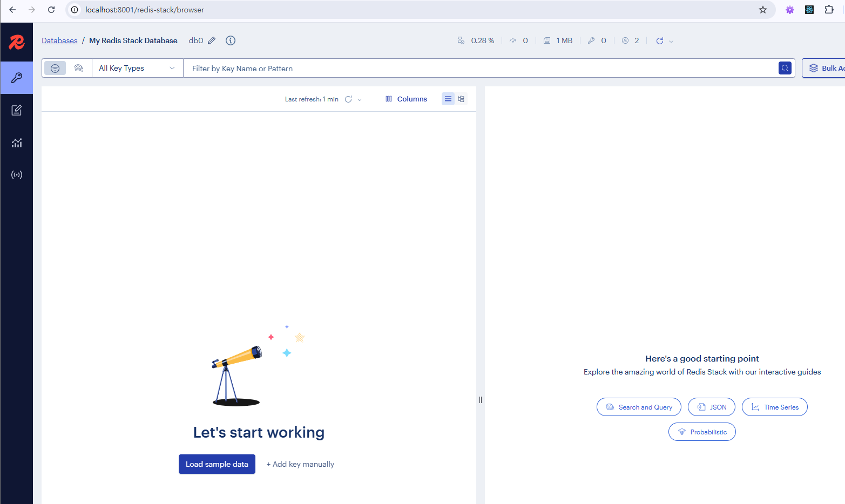Click the panel resize divider handle
The width and height of the screenshot is (845, 504).
pos(480,400)
